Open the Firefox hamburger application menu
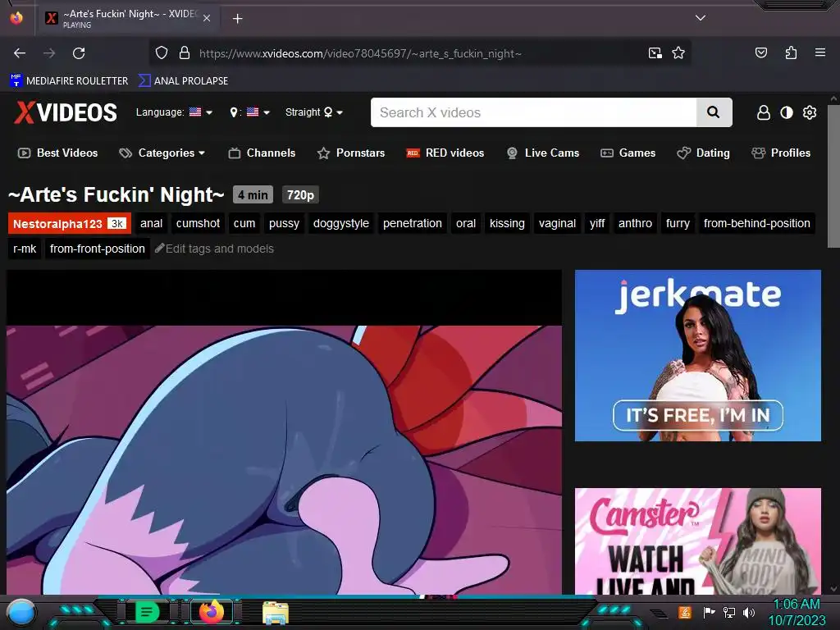 pyautogui.click(x=819, y=52)
